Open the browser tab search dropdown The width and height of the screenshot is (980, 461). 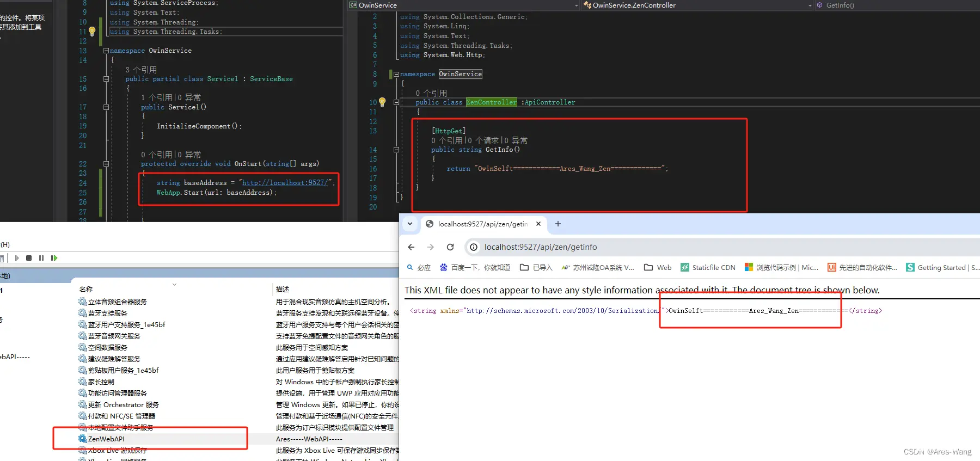click(x=410, y=224)
